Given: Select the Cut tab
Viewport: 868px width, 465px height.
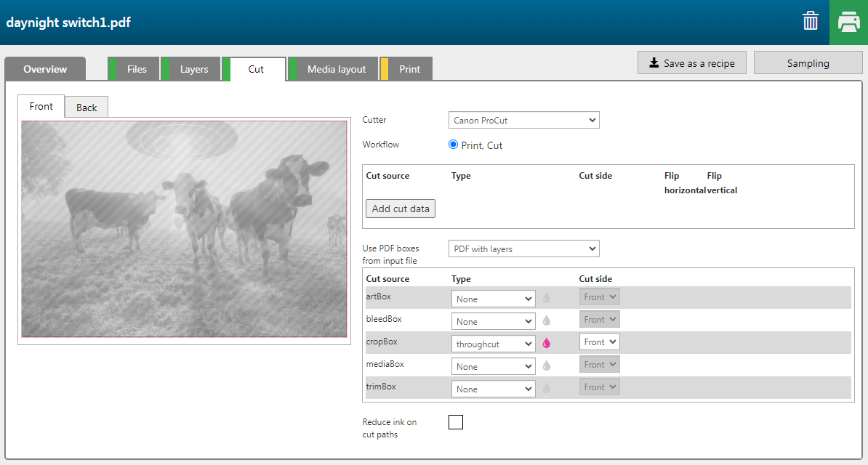Looking at the screenshot, I should (x=254, y=69).
